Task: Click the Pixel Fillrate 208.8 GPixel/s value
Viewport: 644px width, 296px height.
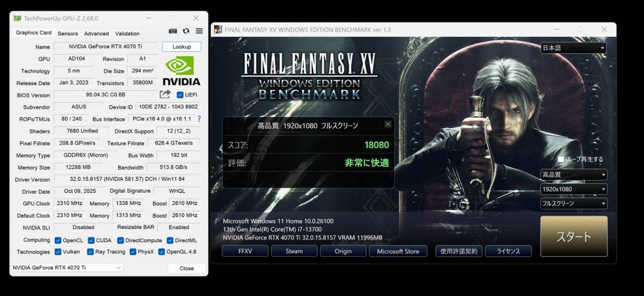Action: tap(77, 143)
